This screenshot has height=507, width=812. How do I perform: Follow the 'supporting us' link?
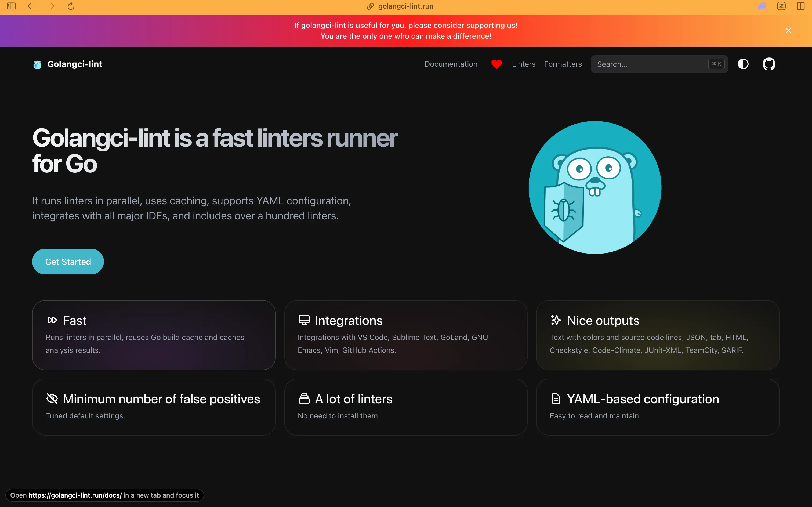click(x=491, y=25)
